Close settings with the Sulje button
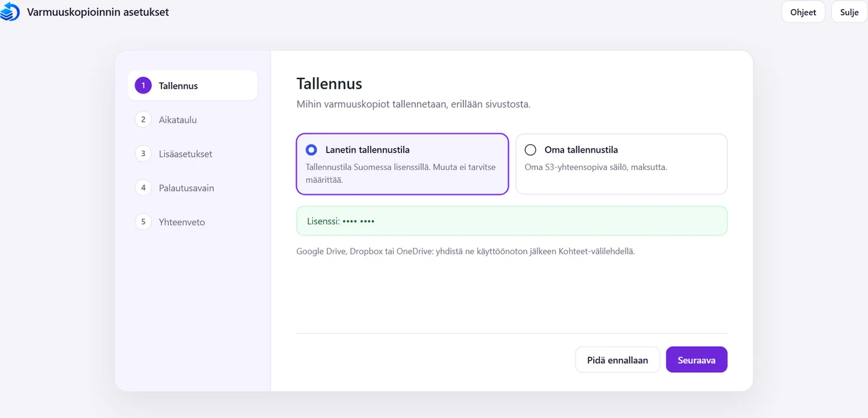The width and height of the screenshot is (868, 418). pyautogui.click(x=849, y=12)
